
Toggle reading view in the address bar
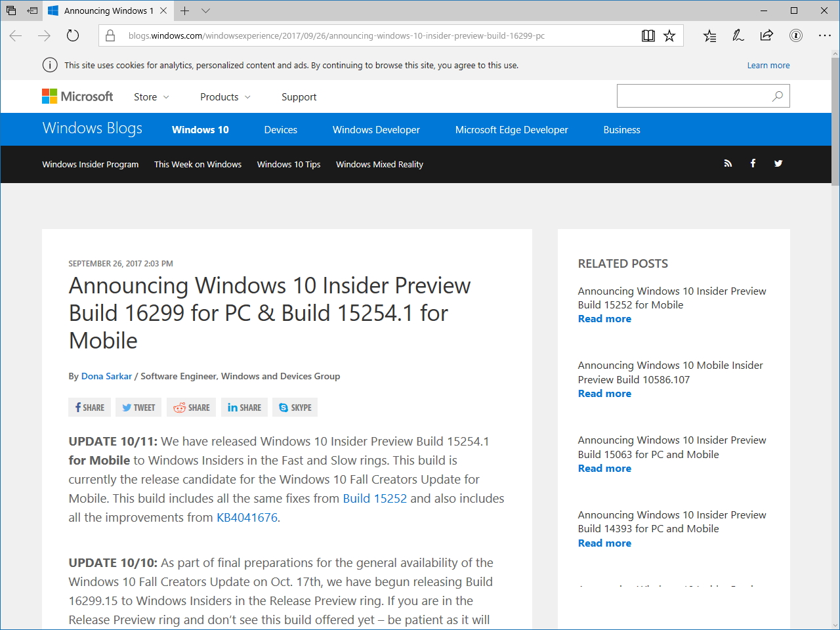point(648,35)
